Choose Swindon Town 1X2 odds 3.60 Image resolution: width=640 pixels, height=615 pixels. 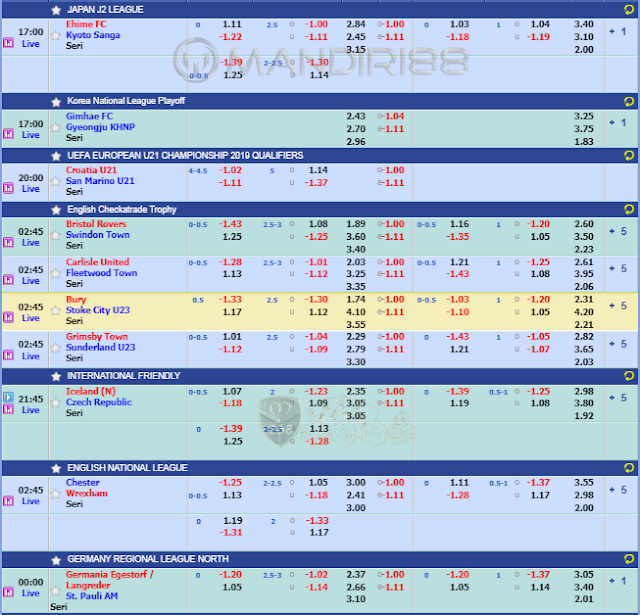[x=356, y=237]
